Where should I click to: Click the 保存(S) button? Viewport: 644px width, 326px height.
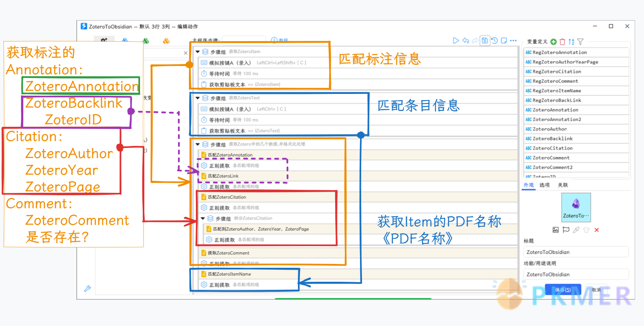[563, 290]
